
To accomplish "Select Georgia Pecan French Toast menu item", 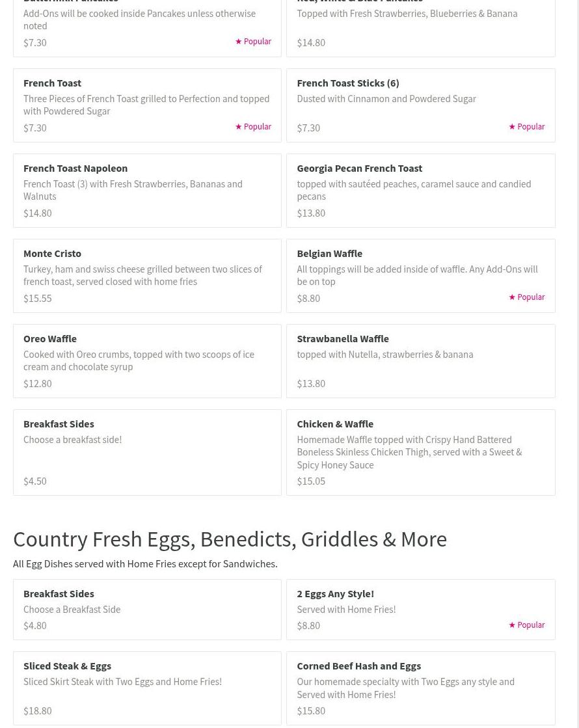I will [x=420, y=191].
